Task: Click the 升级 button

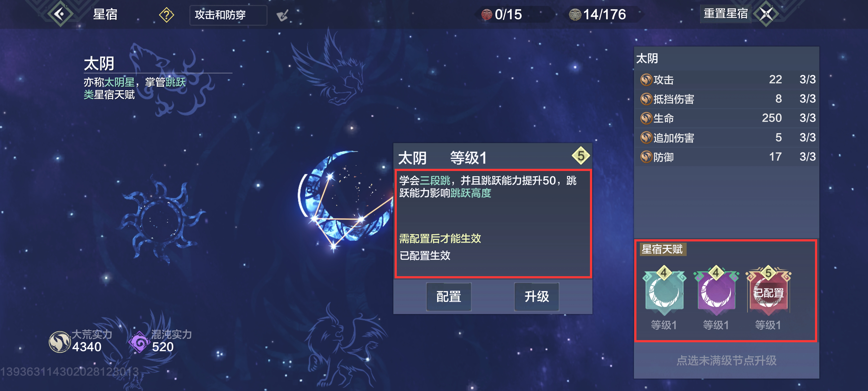Action: coord(536,297)
